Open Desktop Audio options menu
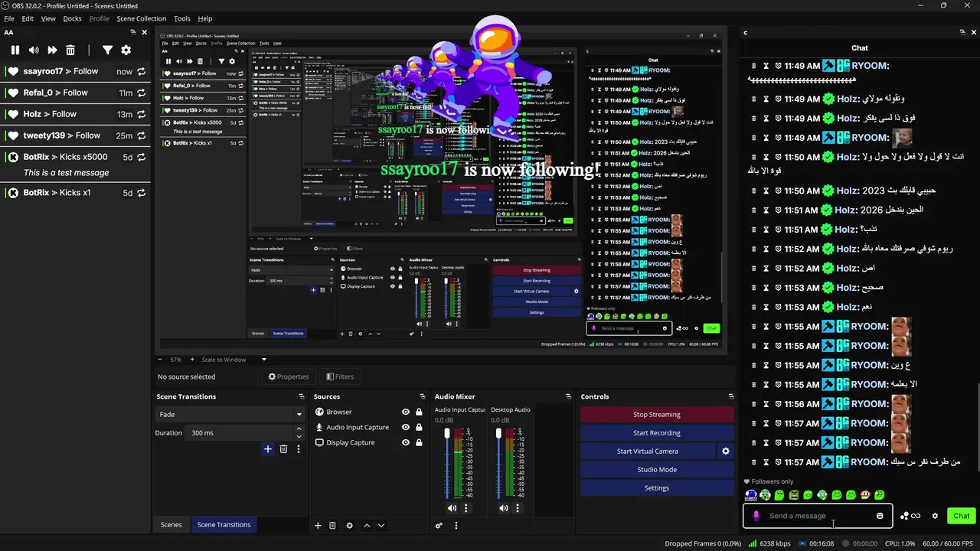Image resolution: width=980 pixels, height=551 pixels. click(x=518, y=508)
